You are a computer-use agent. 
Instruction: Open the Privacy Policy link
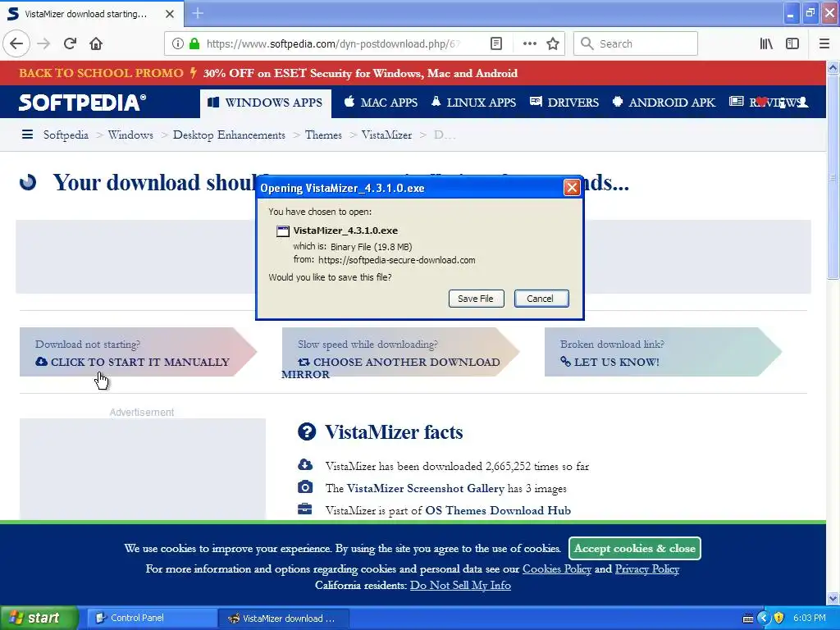click(647, 569)
